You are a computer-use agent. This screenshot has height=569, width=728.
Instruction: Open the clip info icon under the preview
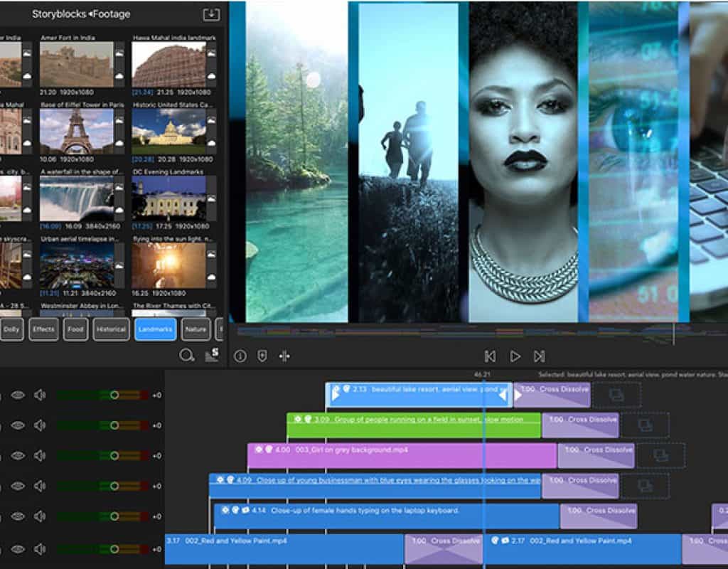[240, 356]
